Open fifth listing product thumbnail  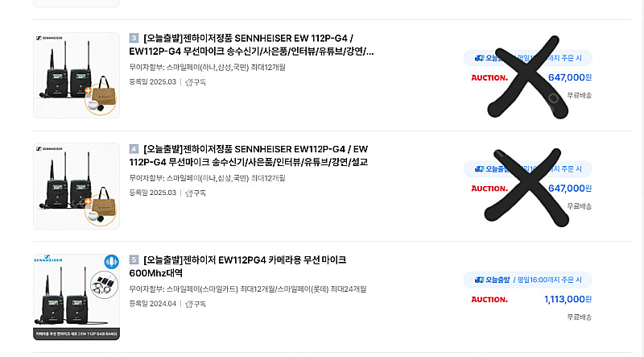76,297
